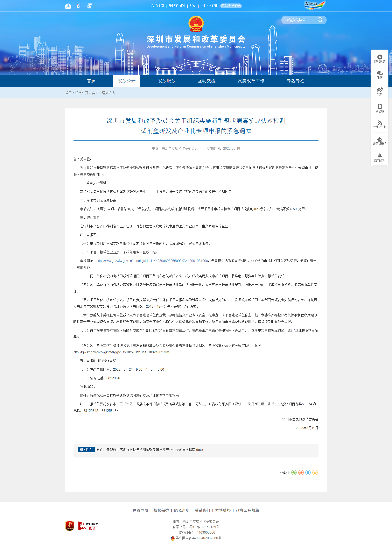The height and width of the screenshot is (547, 392).
Task: Click 返回顶部 to return to top
Action: click(x=379, y=158)
